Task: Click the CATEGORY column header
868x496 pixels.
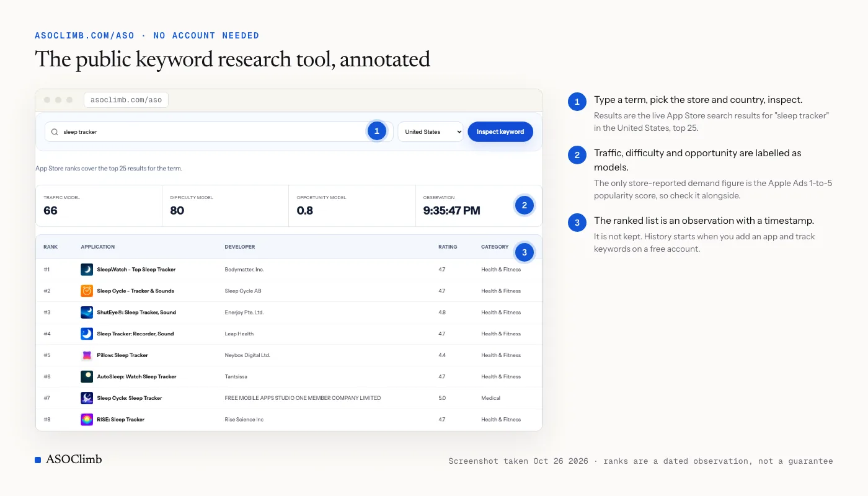Action: point(495,247)
